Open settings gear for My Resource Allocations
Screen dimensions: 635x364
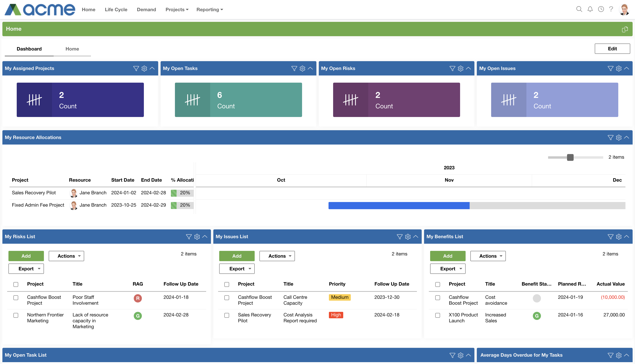619,138
